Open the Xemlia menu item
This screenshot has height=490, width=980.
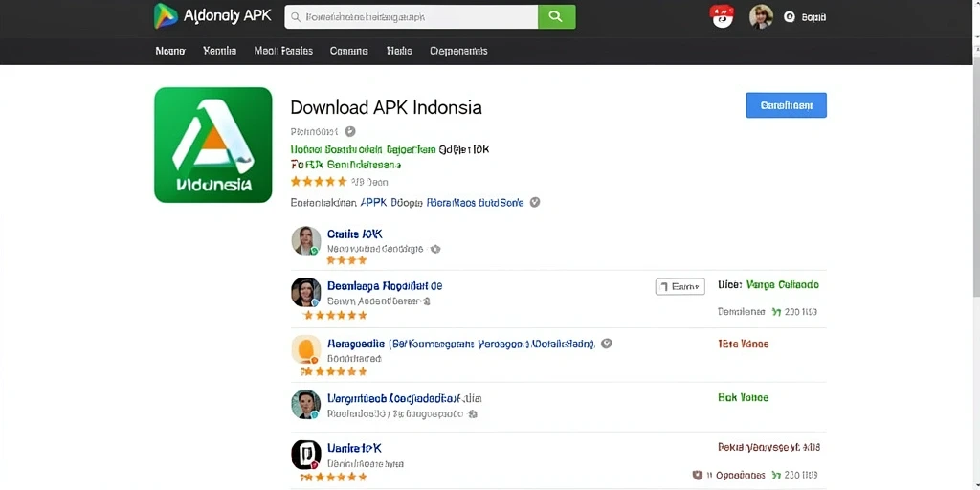(220, 52)
